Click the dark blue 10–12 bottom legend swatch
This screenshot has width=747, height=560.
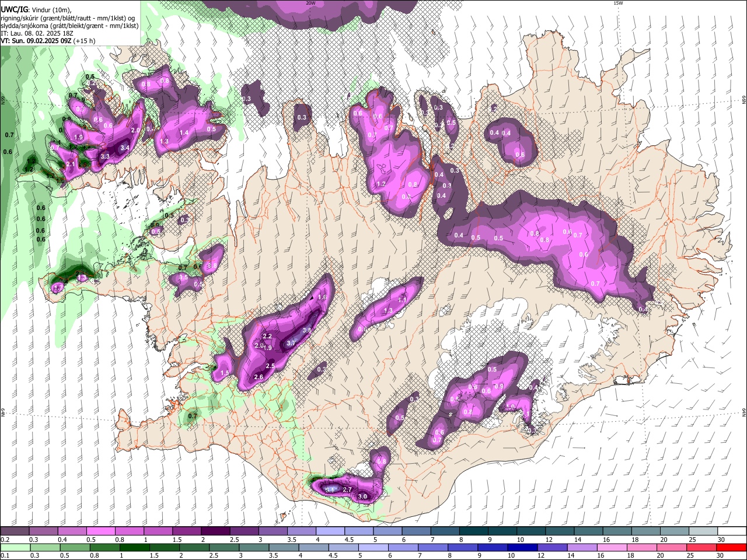click(523, 547)
